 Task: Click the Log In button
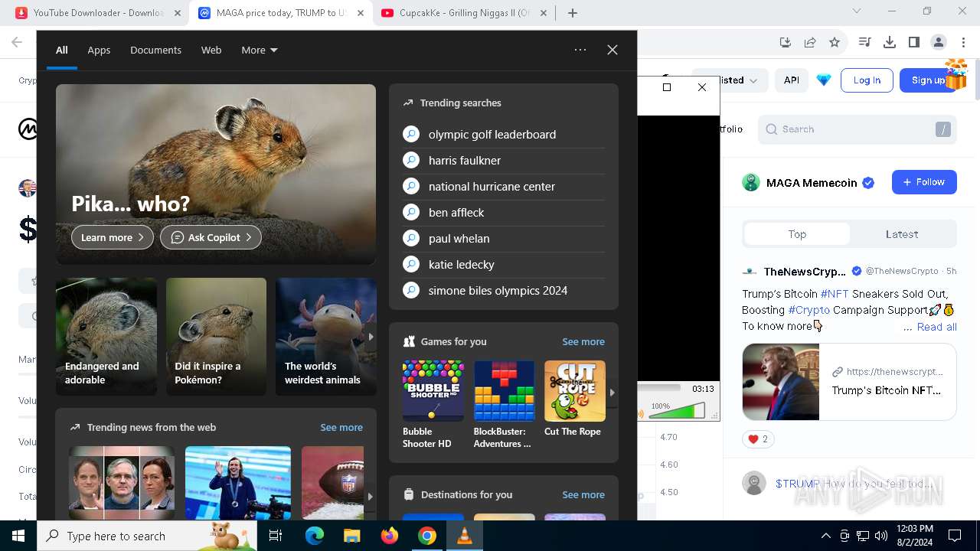pos(867,80)
